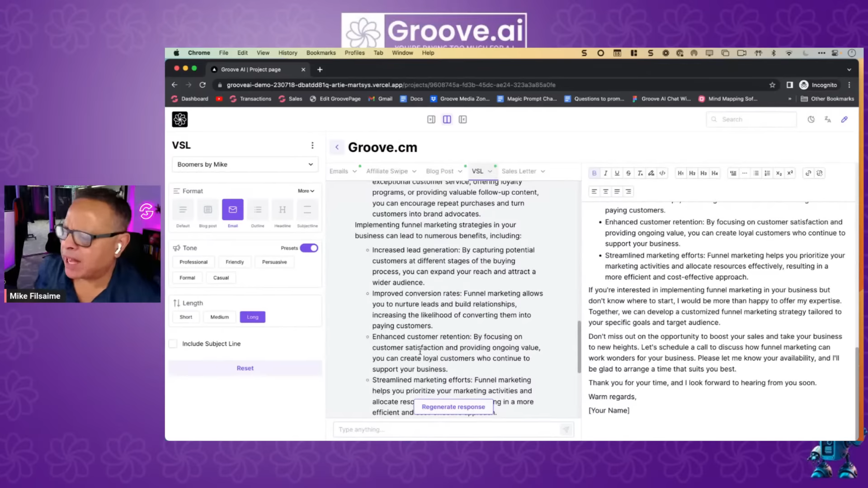The width and height of the screenshot is (868, 488).
Task: Open the Chrome tab list chevron
Action: click(x=849, y=70)
